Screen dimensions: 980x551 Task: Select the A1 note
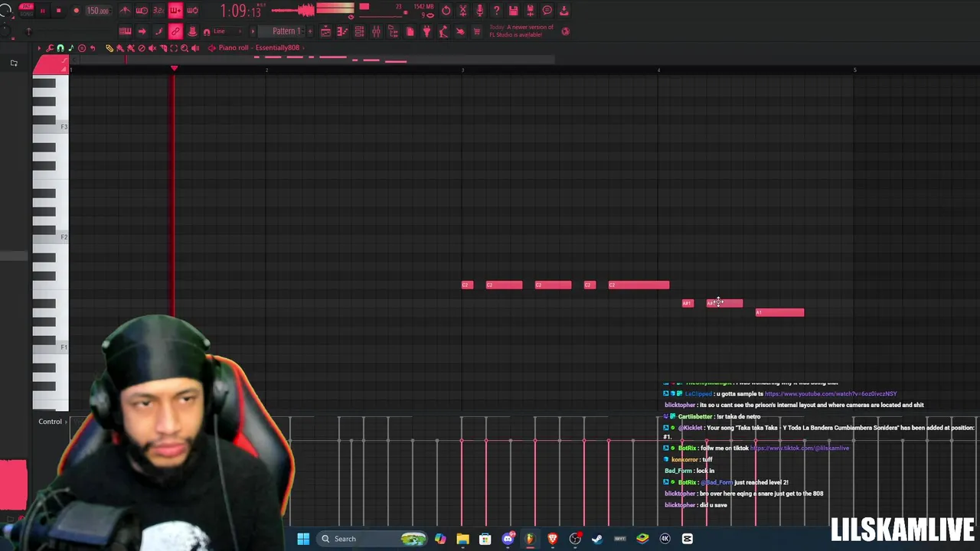(x=779, y=312)
